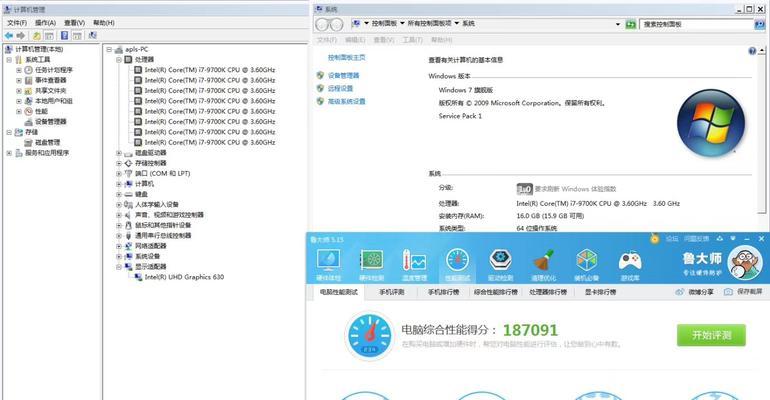770x400 pixels.
Task: Click the Forward arrow in the 计算机管理 toolbar
Action: [x=21, y=35]
